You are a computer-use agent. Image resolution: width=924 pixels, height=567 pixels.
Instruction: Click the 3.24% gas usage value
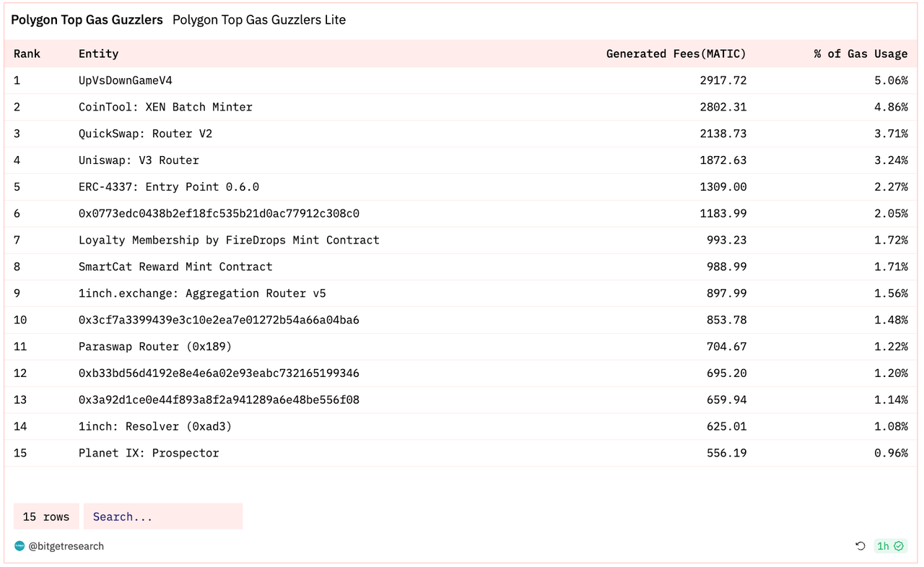click(891, 160)
